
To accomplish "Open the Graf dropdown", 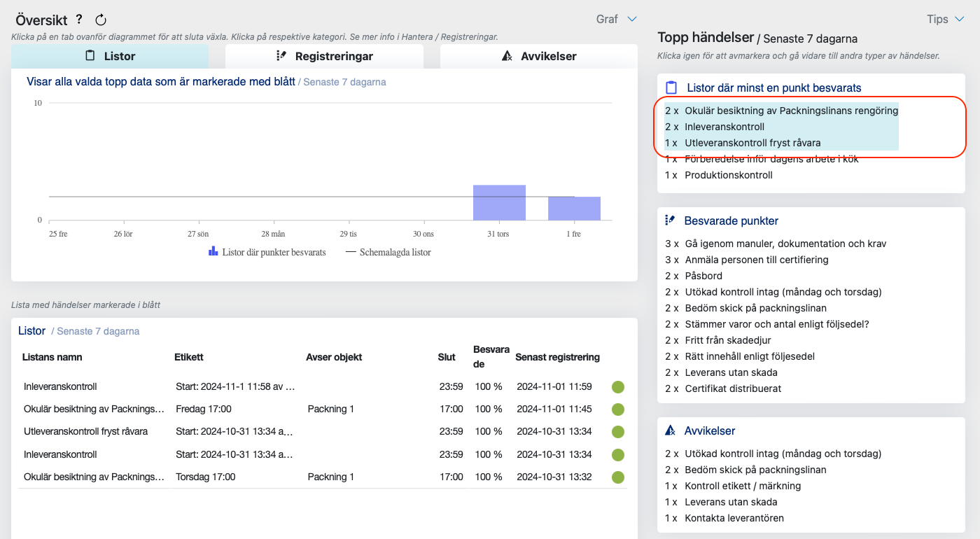I will 617,19.
